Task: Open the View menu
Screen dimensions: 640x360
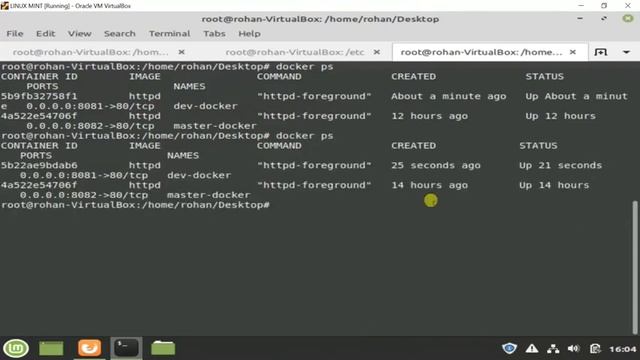Action: (x=79, y=34)
